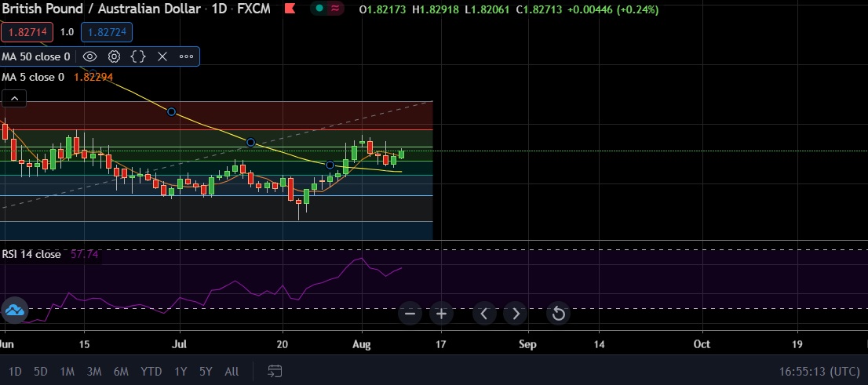Click the green market status dot
This screenshot has width=868, height=385.
(319, 9)
